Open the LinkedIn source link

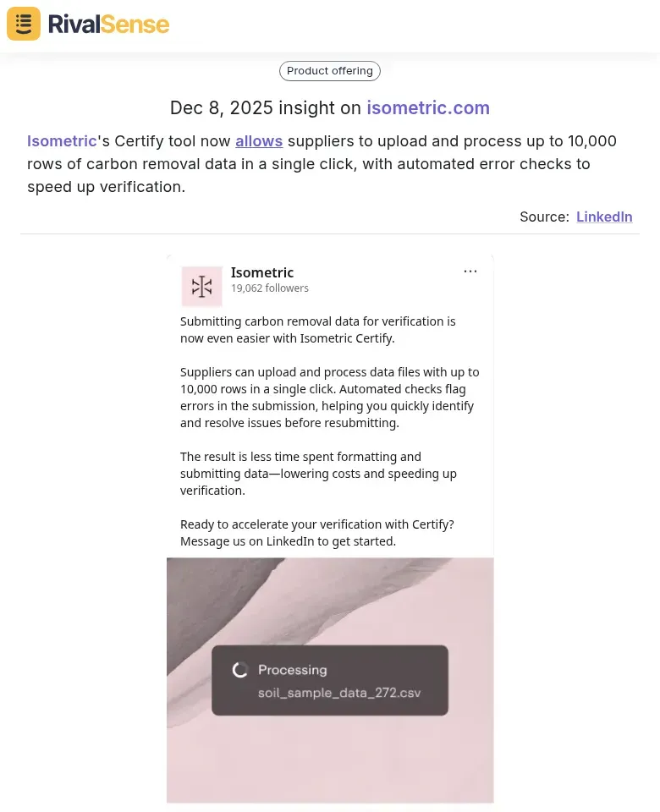pyautogui.click(x=604, y=217)
